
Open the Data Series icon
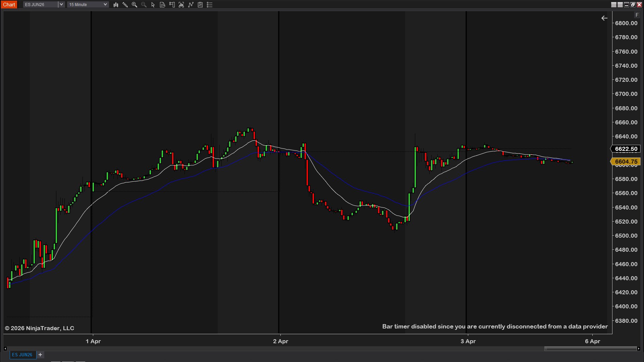181,5
